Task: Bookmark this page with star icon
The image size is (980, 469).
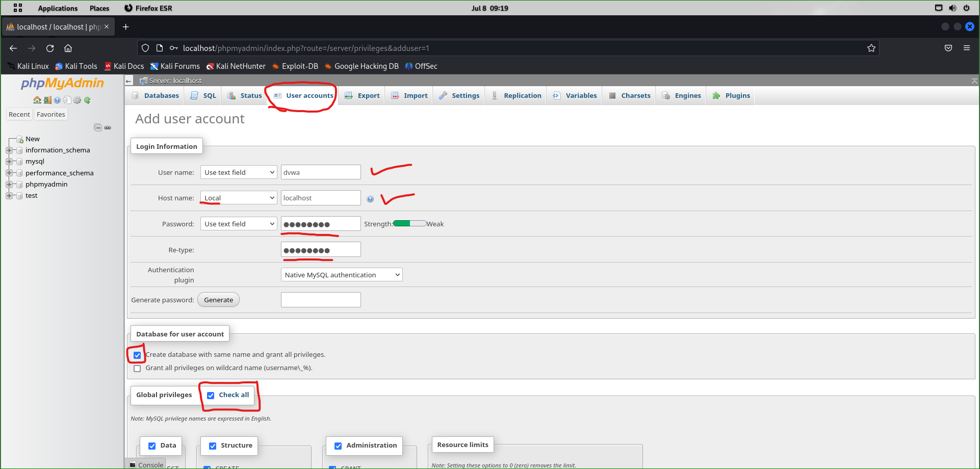Action: click(871, 48)
